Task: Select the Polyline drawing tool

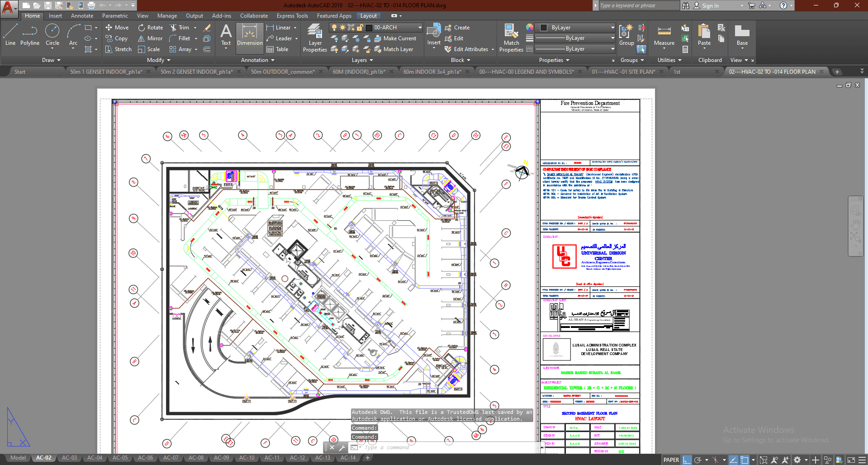Action: tap(29, 35)
